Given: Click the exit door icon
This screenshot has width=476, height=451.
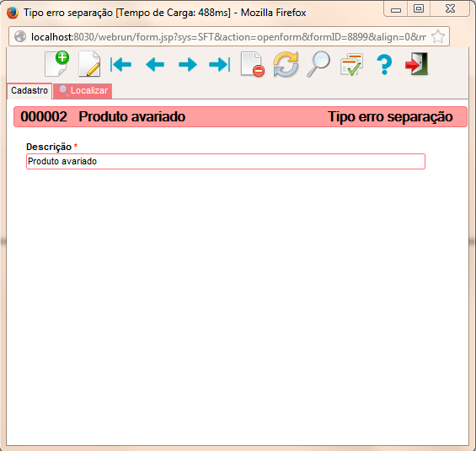Looking at the screenshot, I should (x=416, y=64).
